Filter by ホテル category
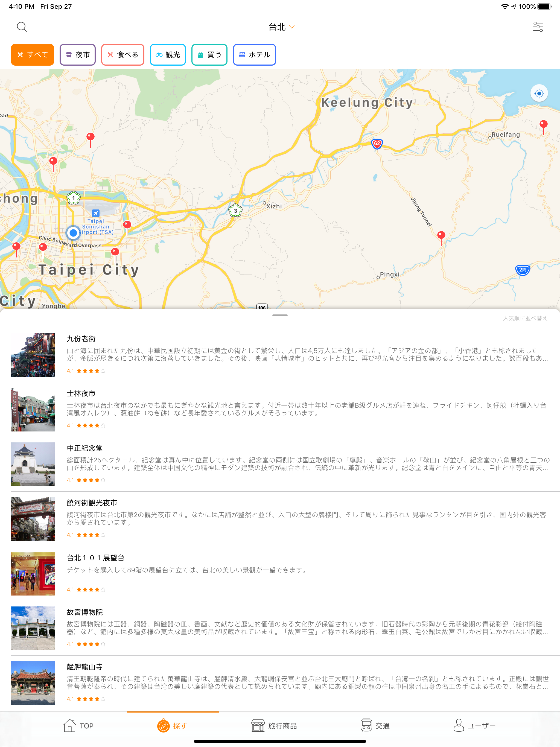This screenshot has width=560, height=747. pyautogui.click(x=254, y=55)
